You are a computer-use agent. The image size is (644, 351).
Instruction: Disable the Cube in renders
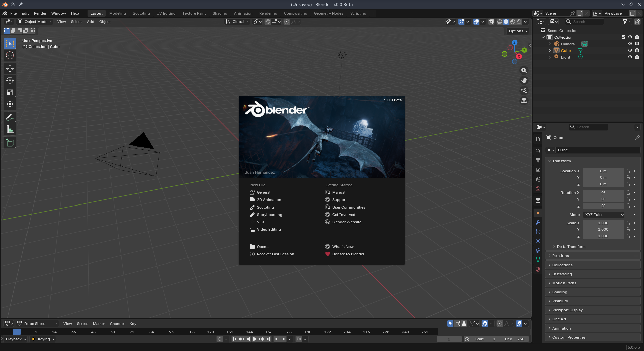tap(637, 50)
